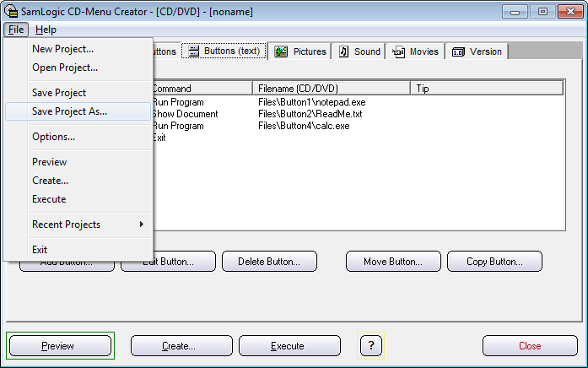Switch to the Version tab
The image size is (588, 368).
pyautogui.click(x=477, y=51)
